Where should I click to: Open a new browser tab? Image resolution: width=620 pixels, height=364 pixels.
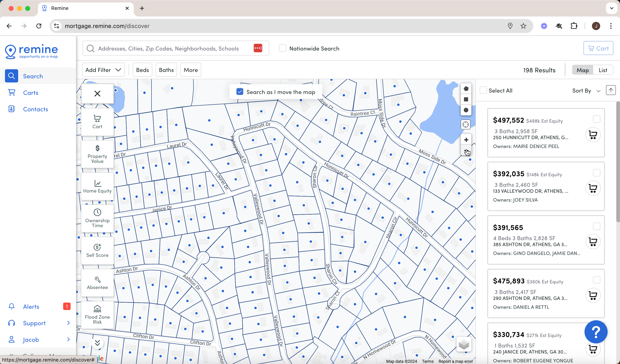point(142,8)
